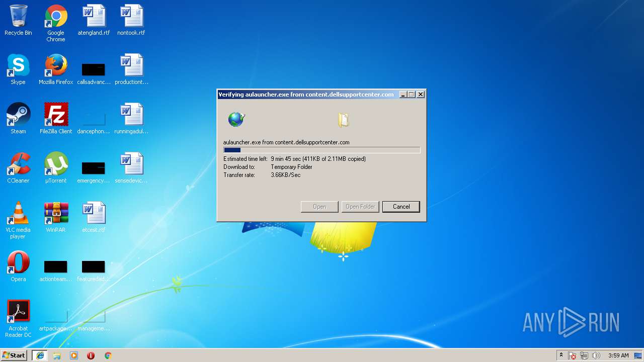Click the folder icon in download dialog
This screenshot has width=644, height=362.
(343, 120)
